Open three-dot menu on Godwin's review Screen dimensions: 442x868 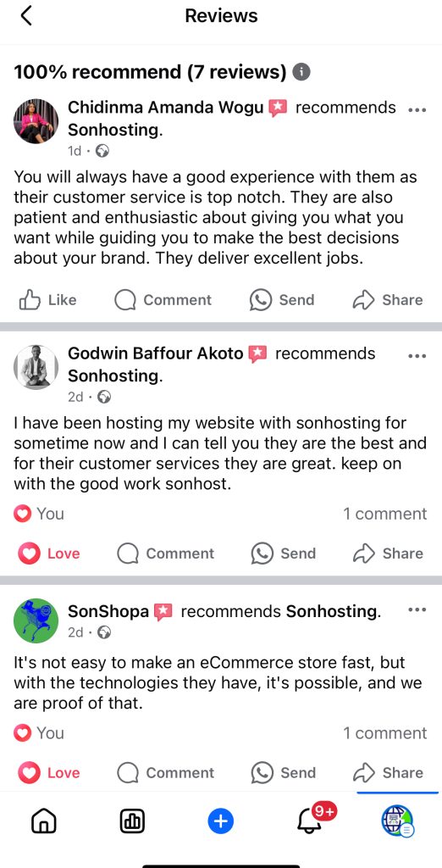coord(417,356)
